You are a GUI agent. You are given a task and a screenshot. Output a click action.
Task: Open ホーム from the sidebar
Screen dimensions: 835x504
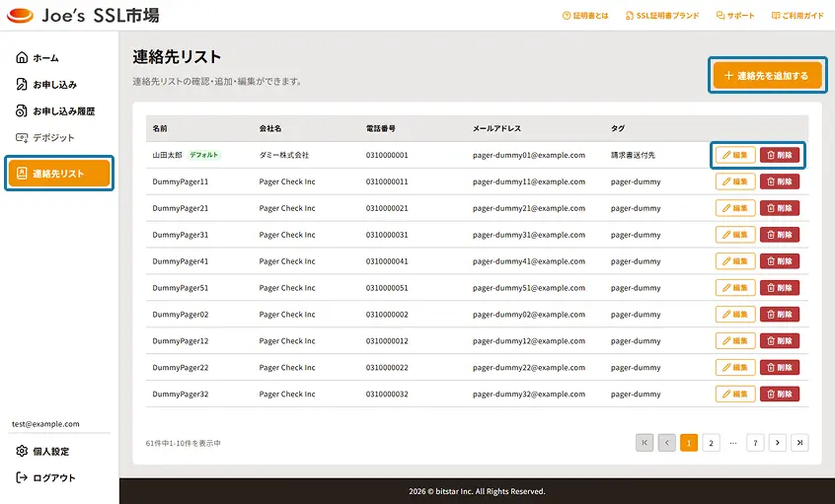point(38,57)
